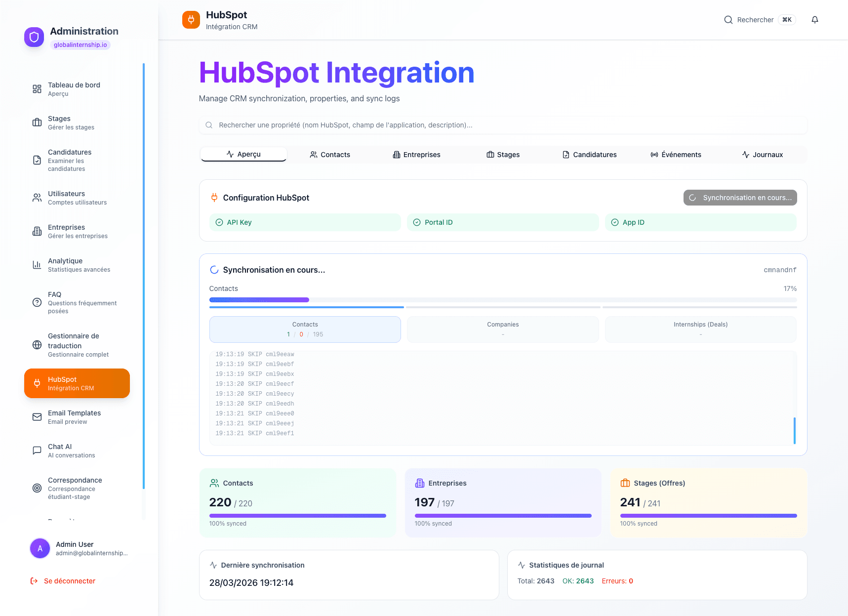Open the HubSpot Intégration CRM sidebar item
Image resolution: width=848 pixels, height=616 pixels.
(x=77, y=383)
